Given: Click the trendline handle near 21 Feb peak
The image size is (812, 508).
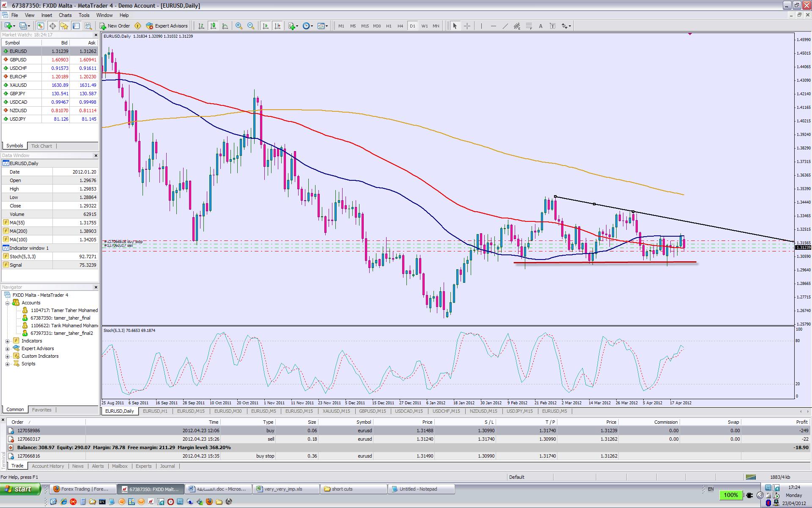Looking at the screenshot, I should [555, 196].
